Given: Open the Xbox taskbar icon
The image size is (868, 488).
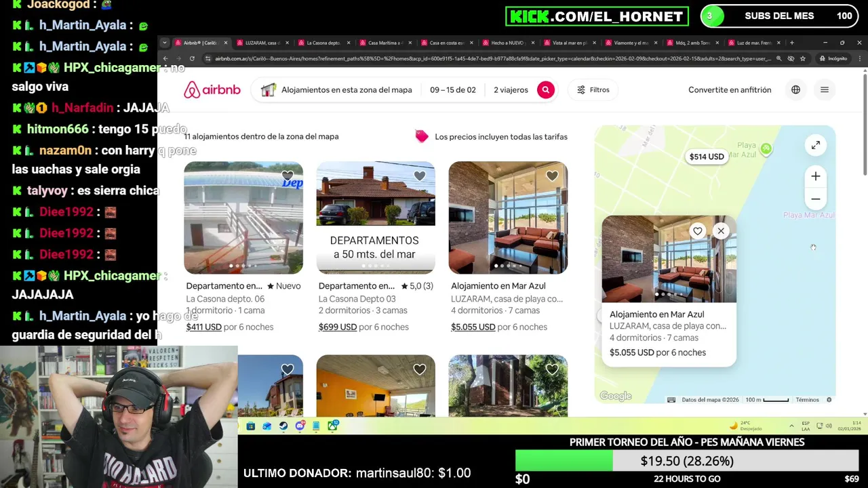Looking at the screenshot, I should point(333,426).
